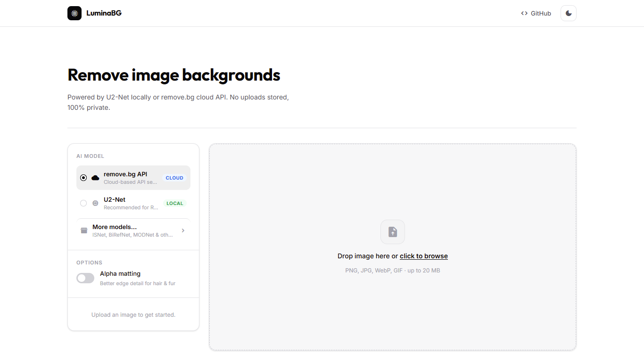Click the LuminaBG brand name
This screenshot has height=362, width=644.
(104, 13)
